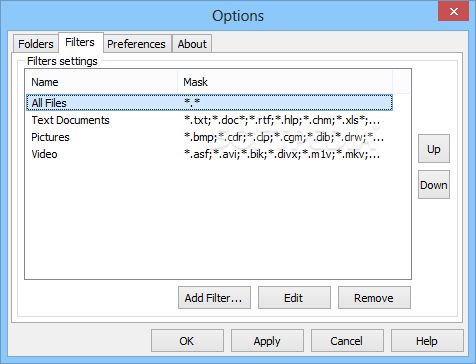Remove the selected filter
Image resolution: width=476 pixels, height=364 pixels.
(374, 298)
